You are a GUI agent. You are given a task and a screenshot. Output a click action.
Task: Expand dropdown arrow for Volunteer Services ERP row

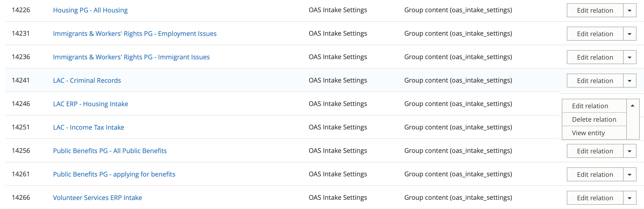(x=630, y=198)
